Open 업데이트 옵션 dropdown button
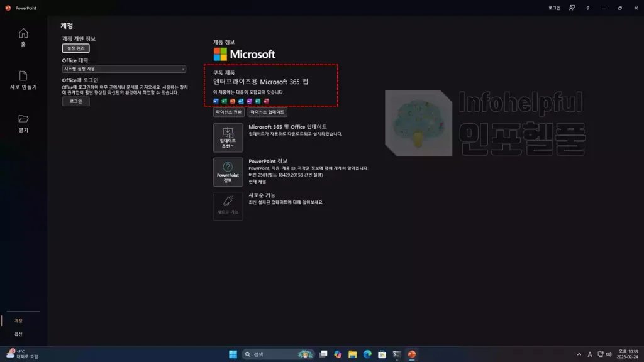Image resolution: width=644 pixels, height=362 pixels. tap(228, 138)
